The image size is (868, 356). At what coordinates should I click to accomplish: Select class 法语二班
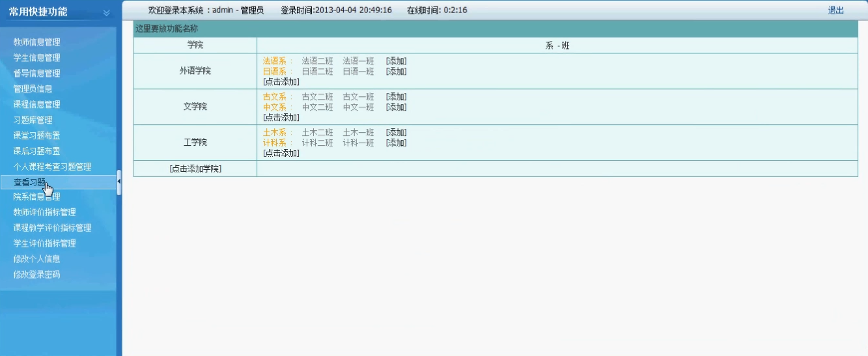click(318, 61)
